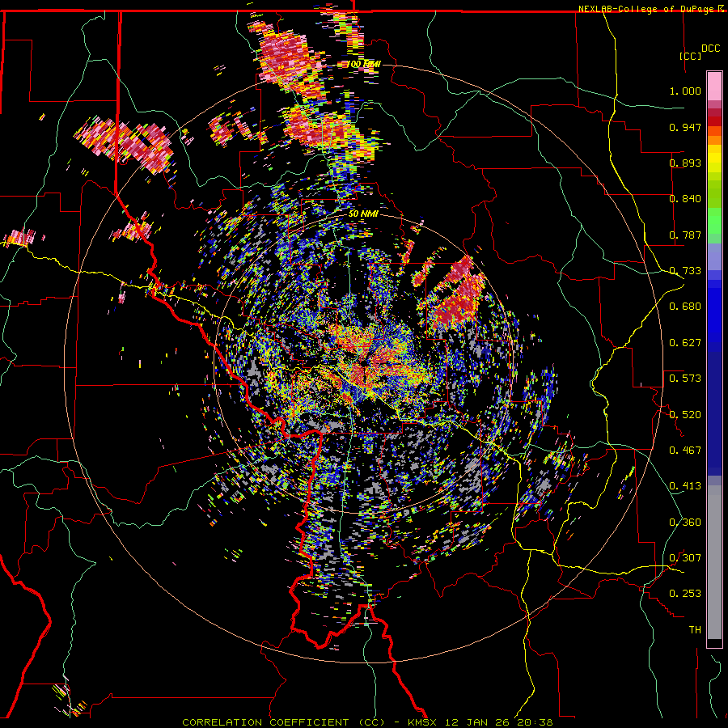The width and height of the screenshot is (728, 728).
Task: Click the 0.627 legend value
Action: coord(685,343)
